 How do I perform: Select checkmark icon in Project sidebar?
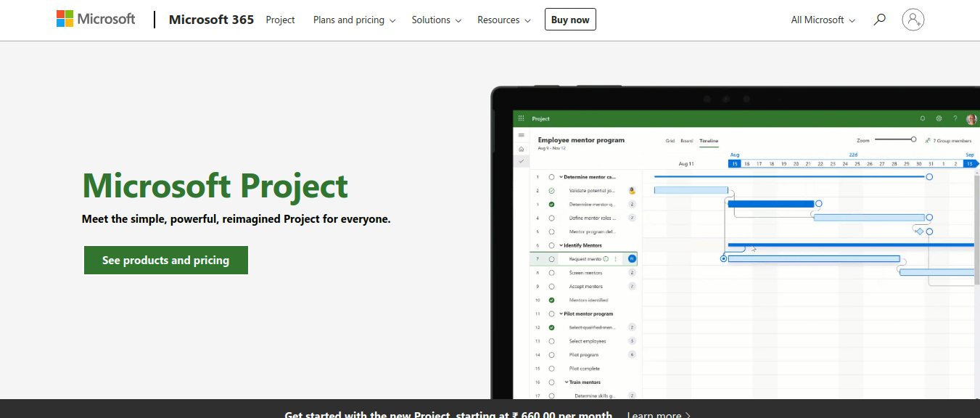click(x=521, y=161)
